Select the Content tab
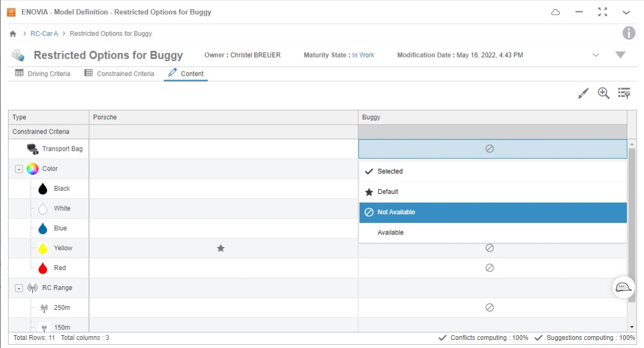644x348 pixels. (186, 74)
